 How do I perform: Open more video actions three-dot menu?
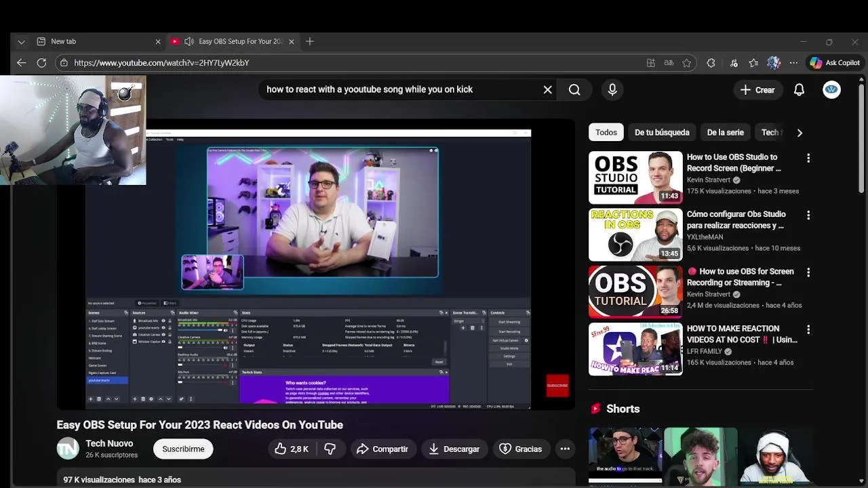(565, 449)
